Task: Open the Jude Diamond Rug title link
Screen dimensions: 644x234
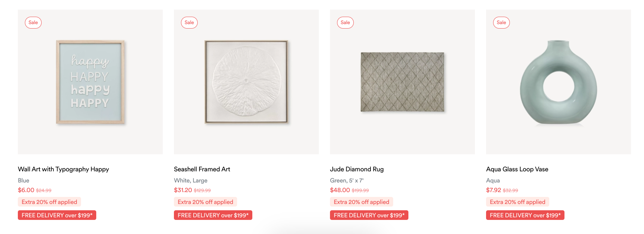Action: point(357,169)
